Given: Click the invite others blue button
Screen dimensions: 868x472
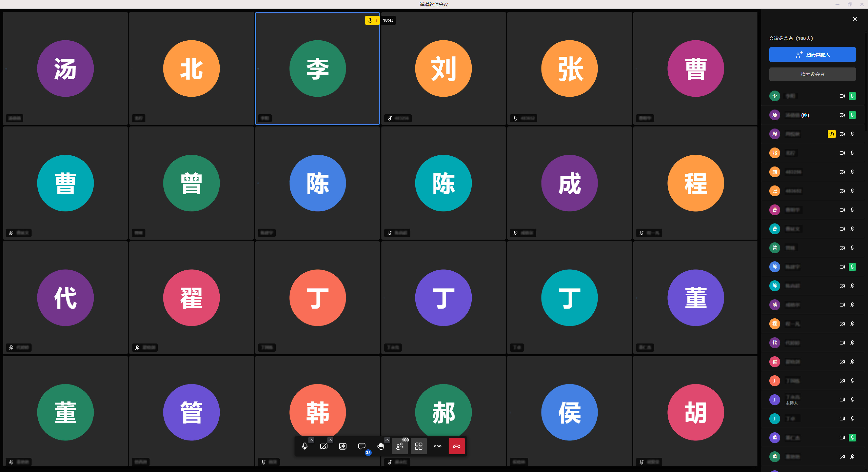Looking at the screenshot, I should tap(812, 55).
